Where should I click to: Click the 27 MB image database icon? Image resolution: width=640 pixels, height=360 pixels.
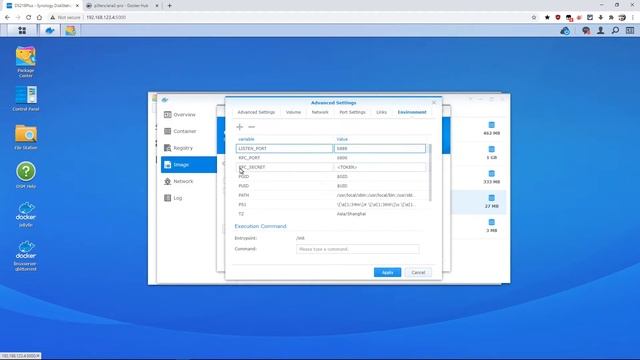491,198
